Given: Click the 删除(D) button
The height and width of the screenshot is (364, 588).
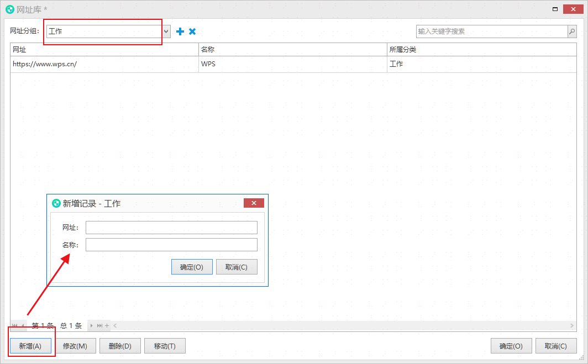Looking at the screenshot, I should click(120, 346).
